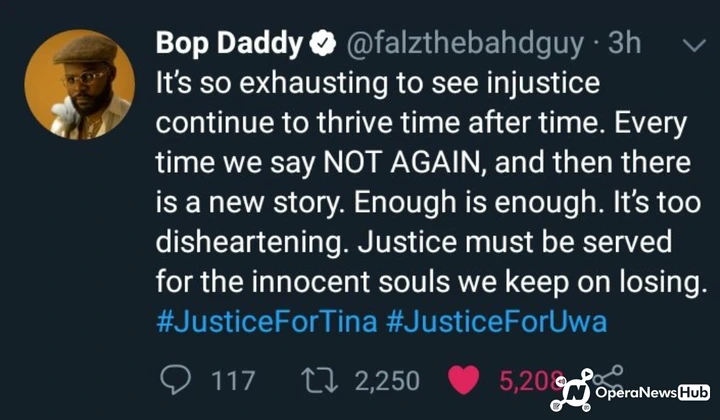Click the verified badge beside Bop Daddy
The image size is (720, 420).
[x=322, y=44]
